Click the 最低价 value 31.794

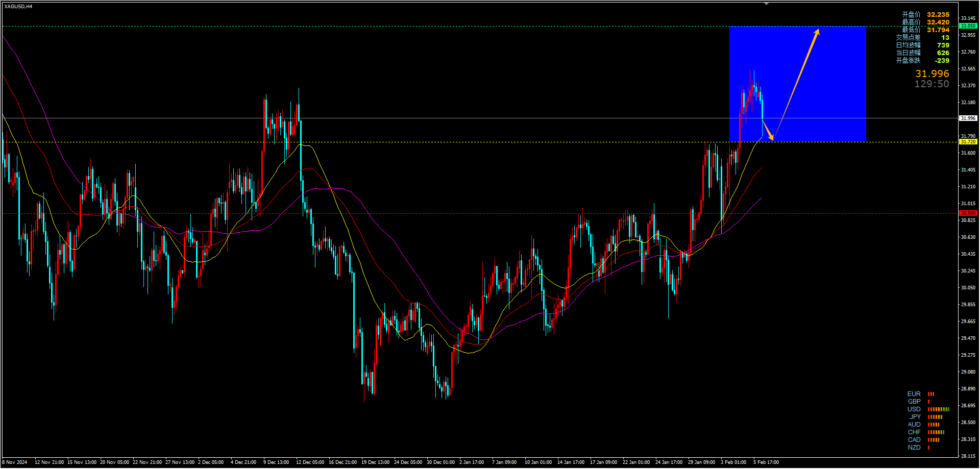938,30
